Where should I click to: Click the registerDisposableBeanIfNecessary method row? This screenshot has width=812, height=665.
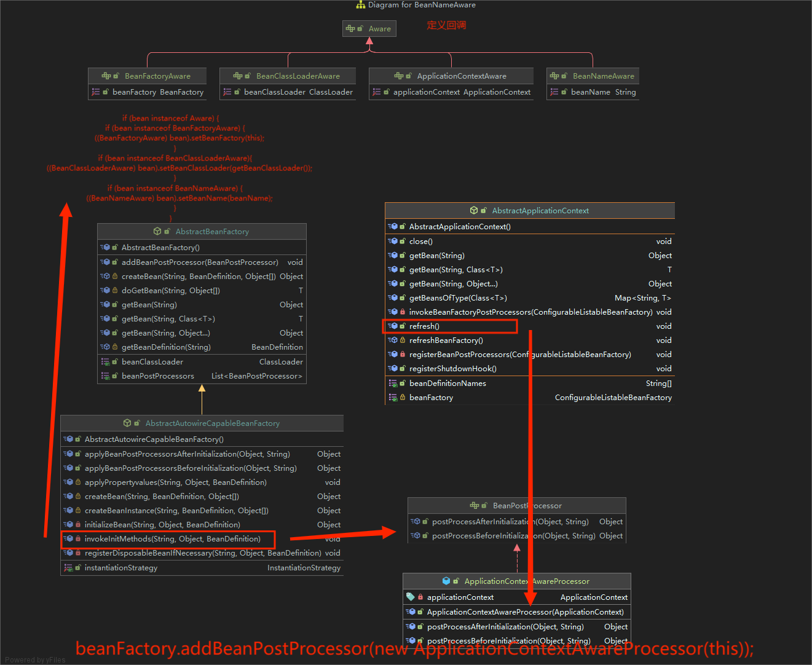tap(202, 553)
